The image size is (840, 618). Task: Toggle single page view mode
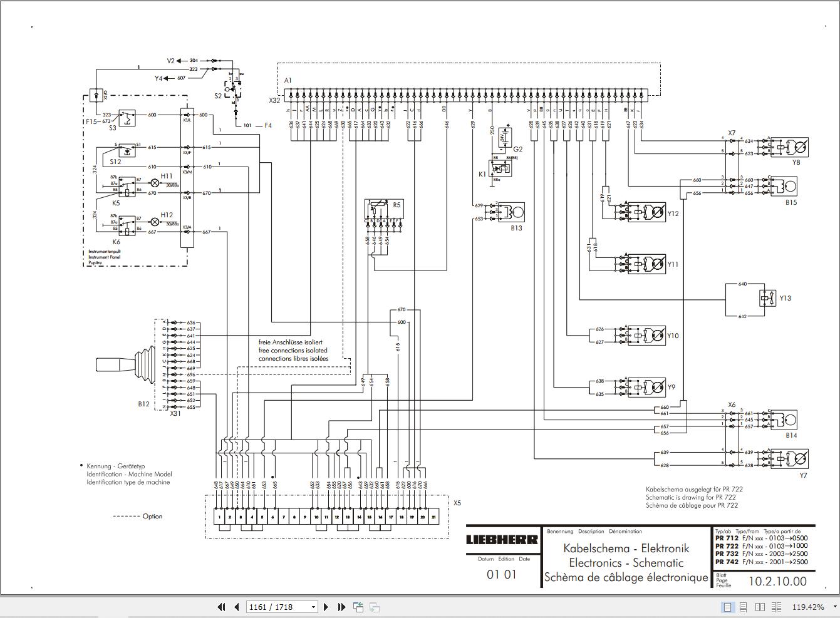pos(728,607)
